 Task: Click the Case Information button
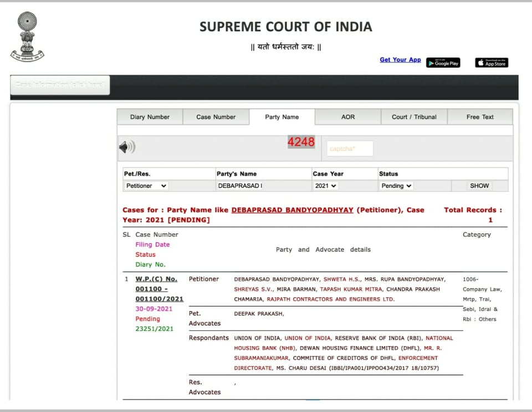[x=60, y=85]
